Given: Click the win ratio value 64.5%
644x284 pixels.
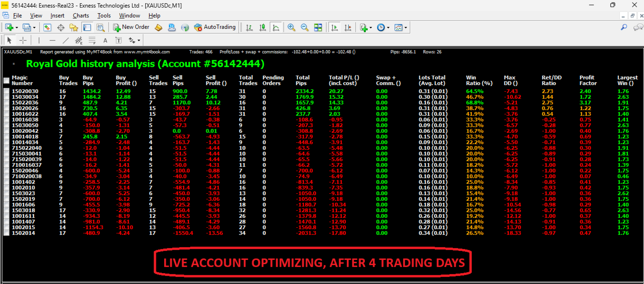Looking at the screenshot, I should (475, 91).
